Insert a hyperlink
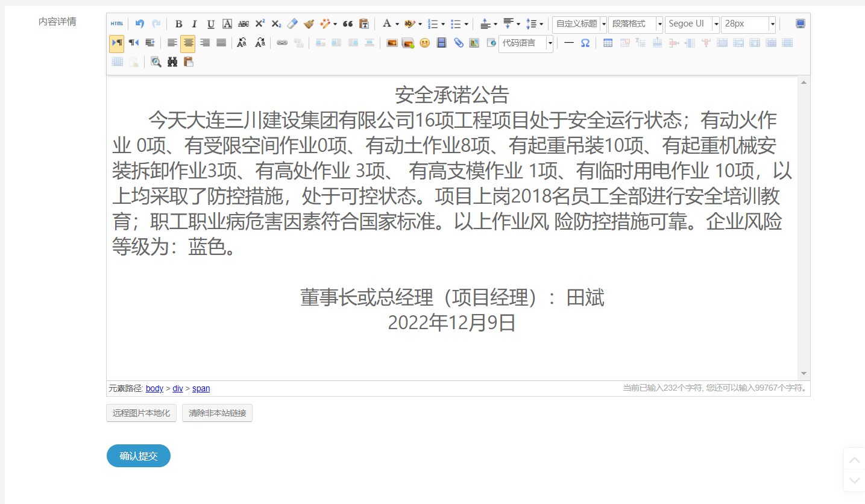The image size is (865, 504). [x=282, y=43]
